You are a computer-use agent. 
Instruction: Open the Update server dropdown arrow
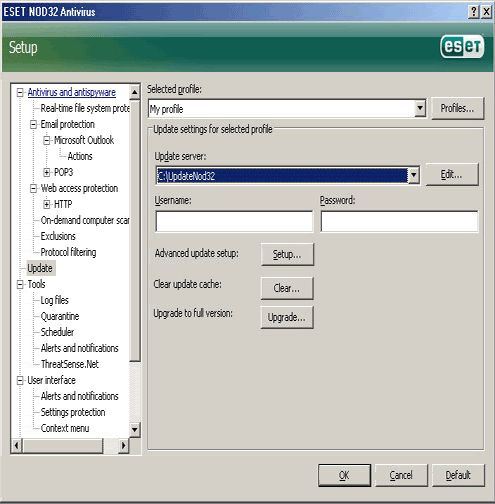click(413, 175)
